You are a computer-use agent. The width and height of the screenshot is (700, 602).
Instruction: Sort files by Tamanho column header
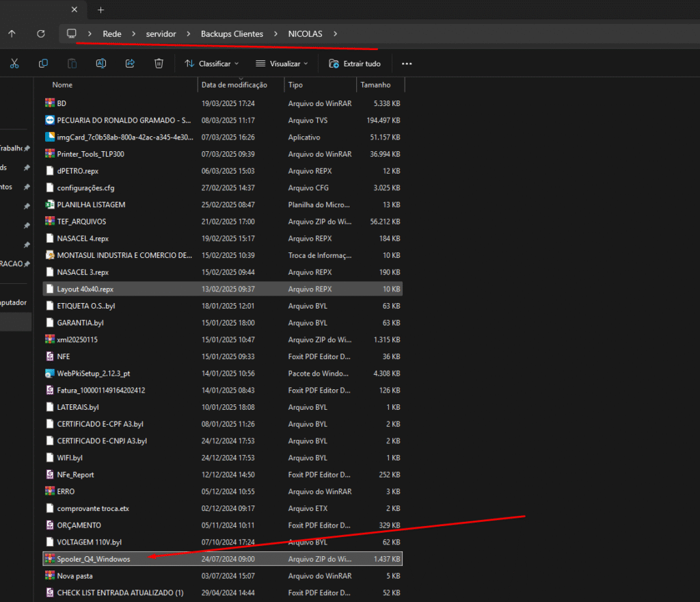pos(375,85)
